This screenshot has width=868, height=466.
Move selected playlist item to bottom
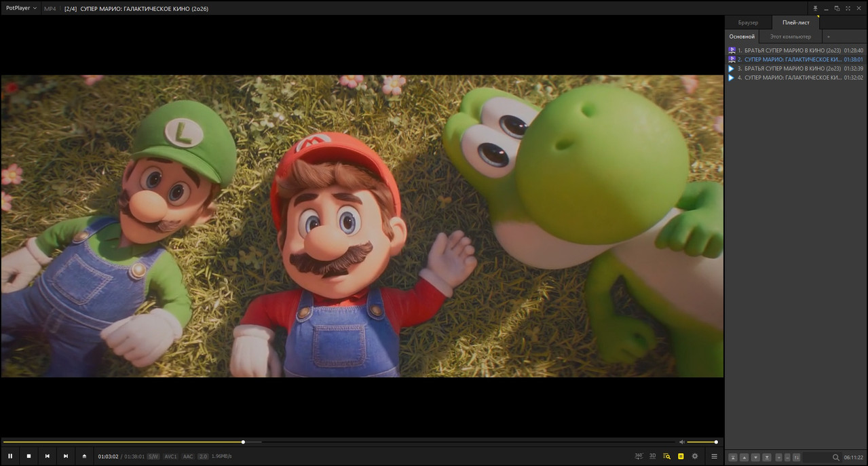(x=767, y=457)
